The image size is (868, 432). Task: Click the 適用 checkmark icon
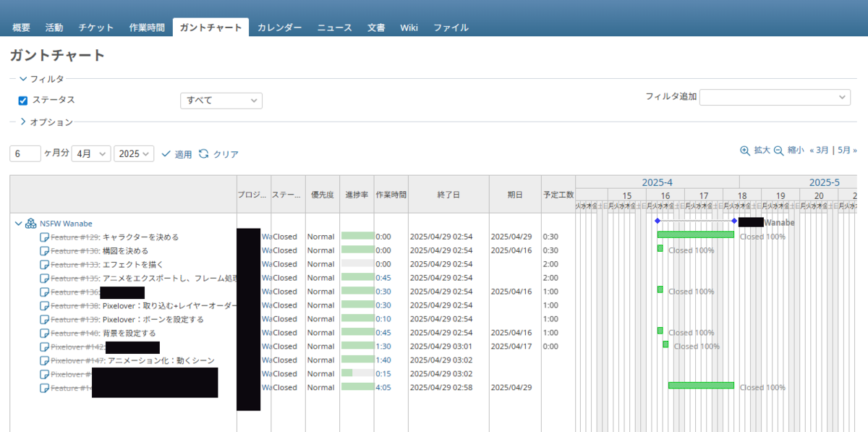[x=166, y=154]
